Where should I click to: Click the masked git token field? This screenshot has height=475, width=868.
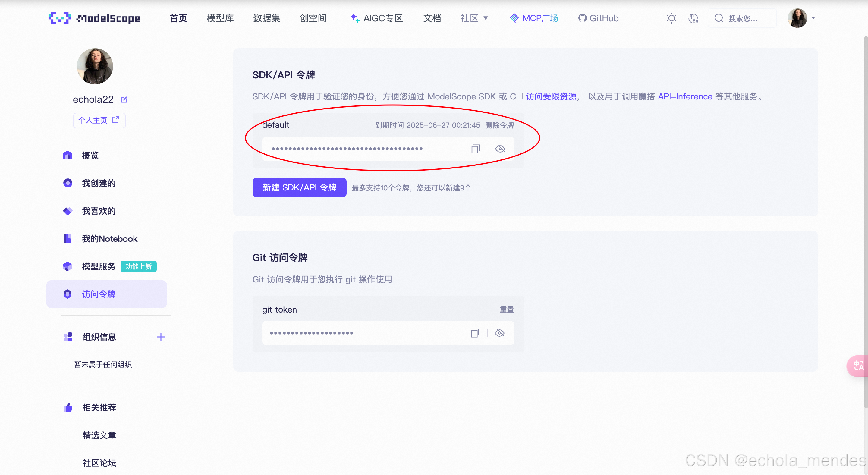[388, 333]
